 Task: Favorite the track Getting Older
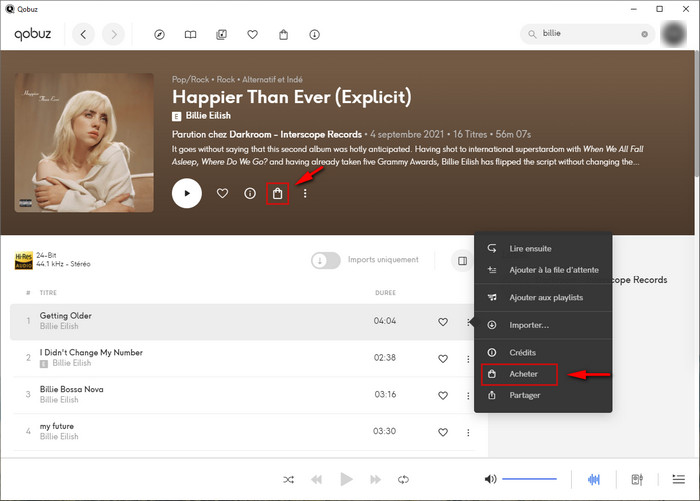tap(443, 322)
